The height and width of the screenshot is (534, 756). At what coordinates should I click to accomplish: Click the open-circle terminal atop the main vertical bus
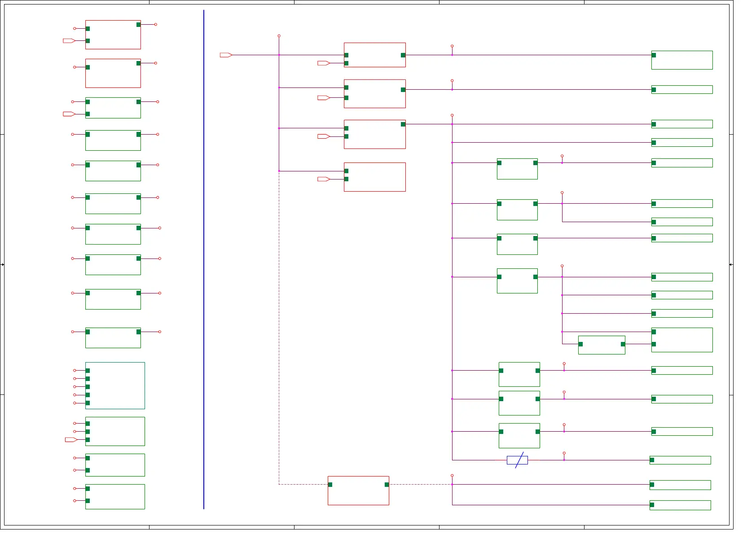point(279,35)
